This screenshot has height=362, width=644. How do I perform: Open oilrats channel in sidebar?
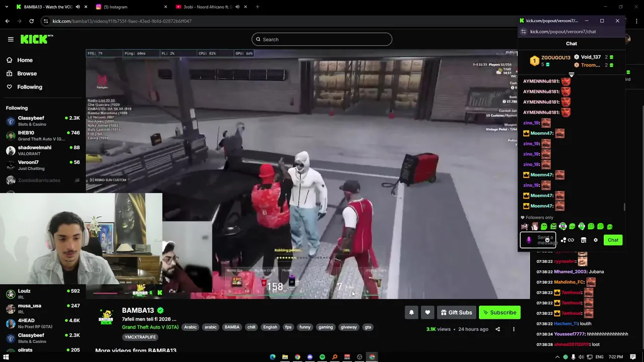(42, 350)
